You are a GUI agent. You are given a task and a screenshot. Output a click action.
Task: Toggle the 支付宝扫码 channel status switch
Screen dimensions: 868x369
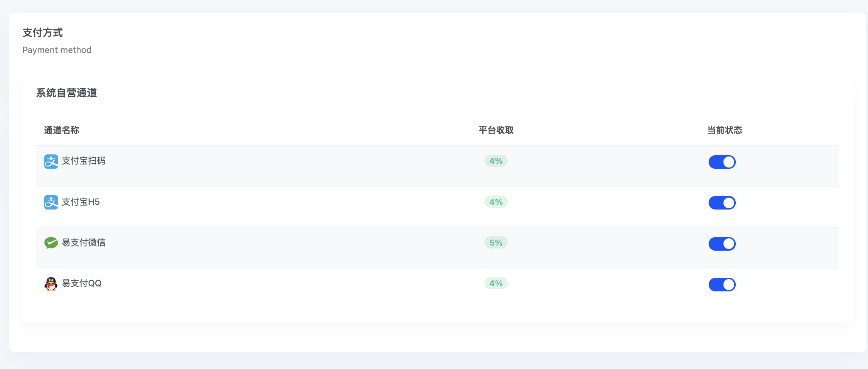pyautogui.click(x=722, y=162)
